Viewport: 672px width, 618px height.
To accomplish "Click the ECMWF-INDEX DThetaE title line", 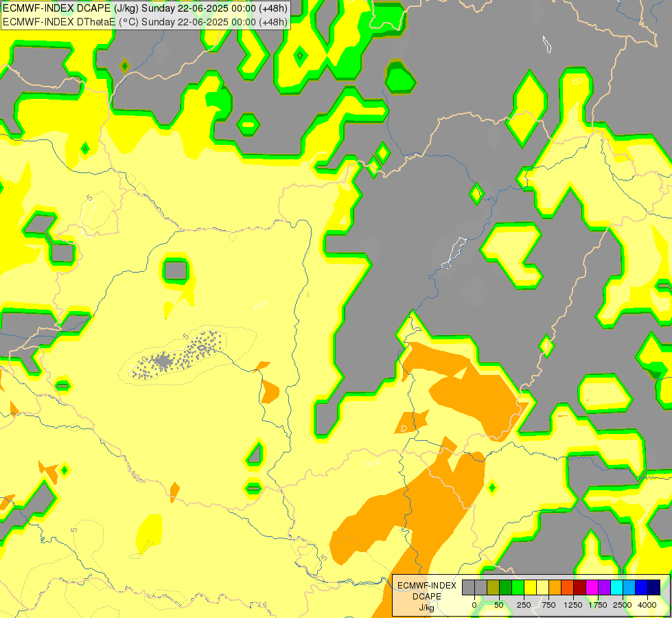I will (146, 22).
